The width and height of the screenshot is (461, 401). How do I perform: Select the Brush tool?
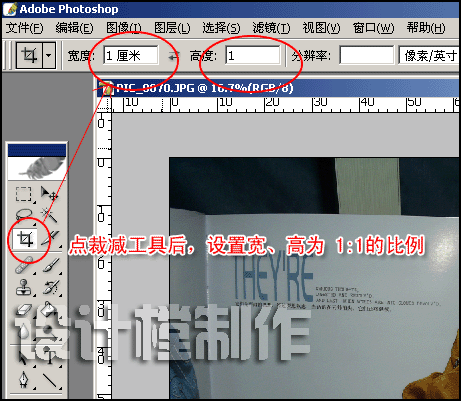point(50,265)
